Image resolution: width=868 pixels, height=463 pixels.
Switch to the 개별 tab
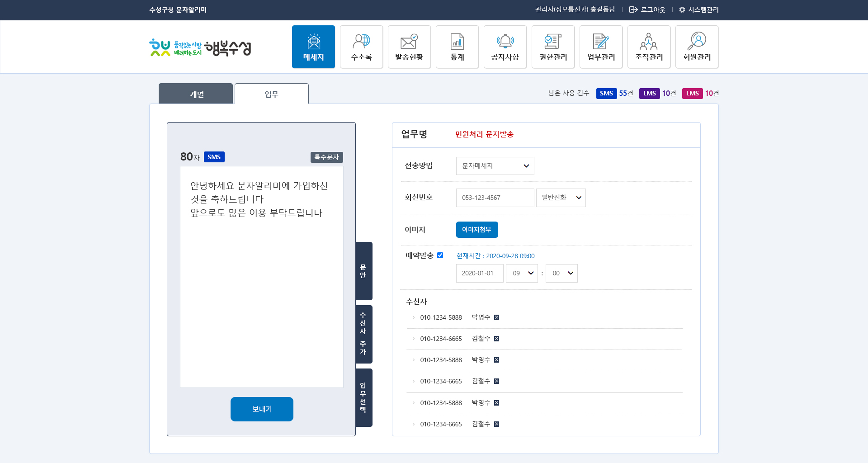tap(196, 94)
